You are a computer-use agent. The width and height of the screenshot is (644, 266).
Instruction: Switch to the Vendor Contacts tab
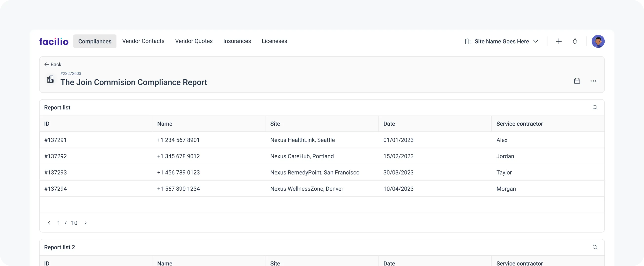tap(143, 41)
